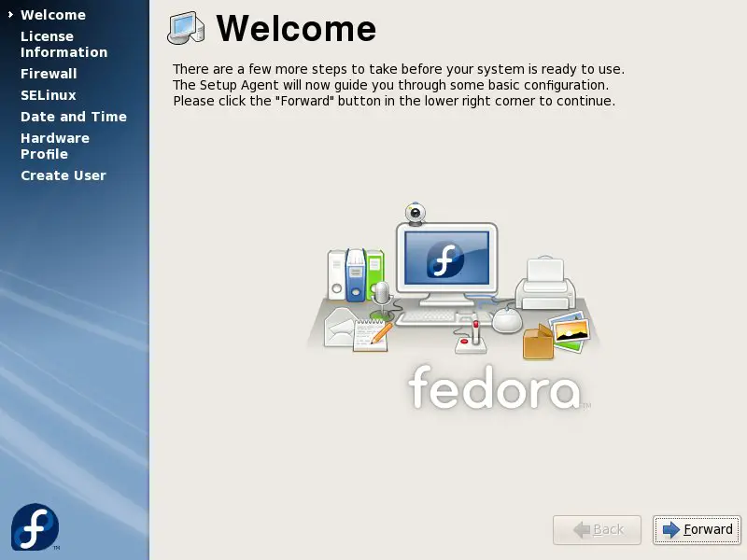Select the Create User step
747x560 pixels.
tap(63, 175)
